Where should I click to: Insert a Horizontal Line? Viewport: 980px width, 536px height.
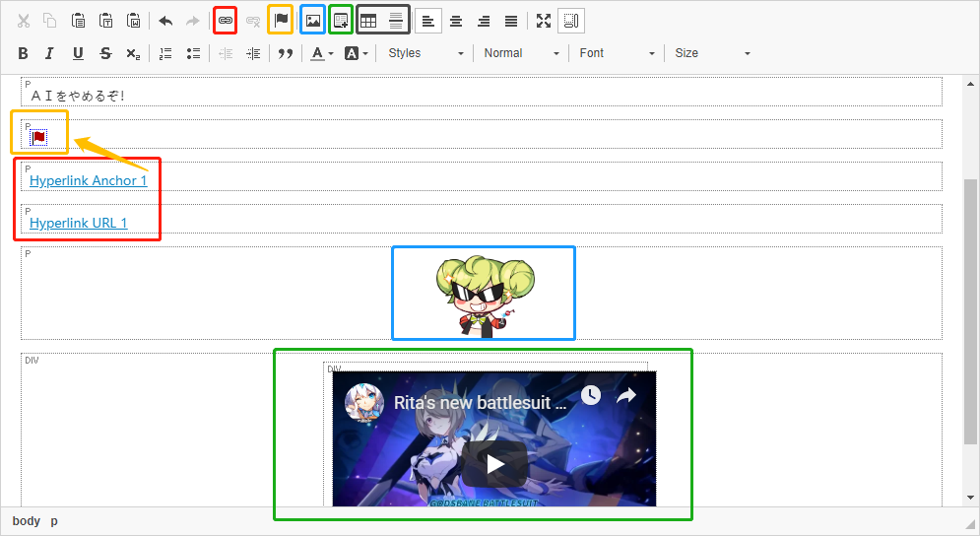coord(396,21)
